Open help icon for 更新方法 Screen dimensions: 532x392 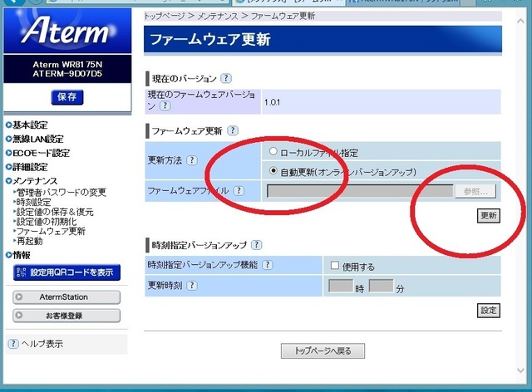coord(192,160)
